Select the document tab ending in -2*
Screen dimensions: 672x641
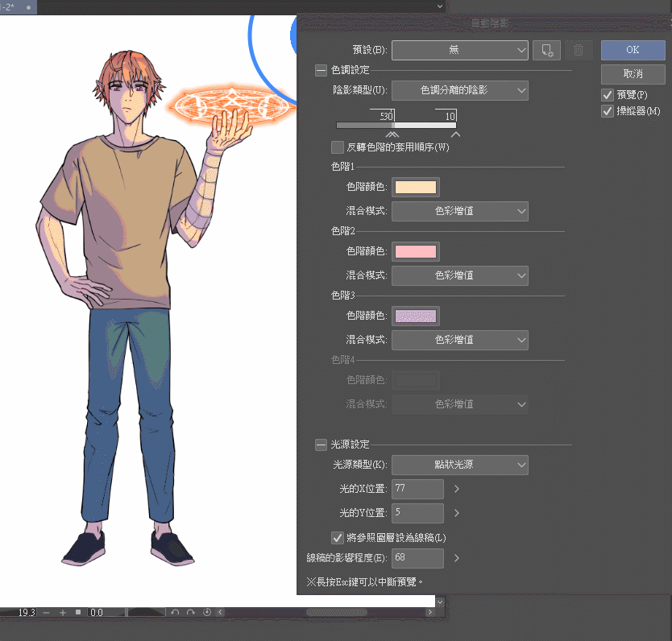pos(18,7)
